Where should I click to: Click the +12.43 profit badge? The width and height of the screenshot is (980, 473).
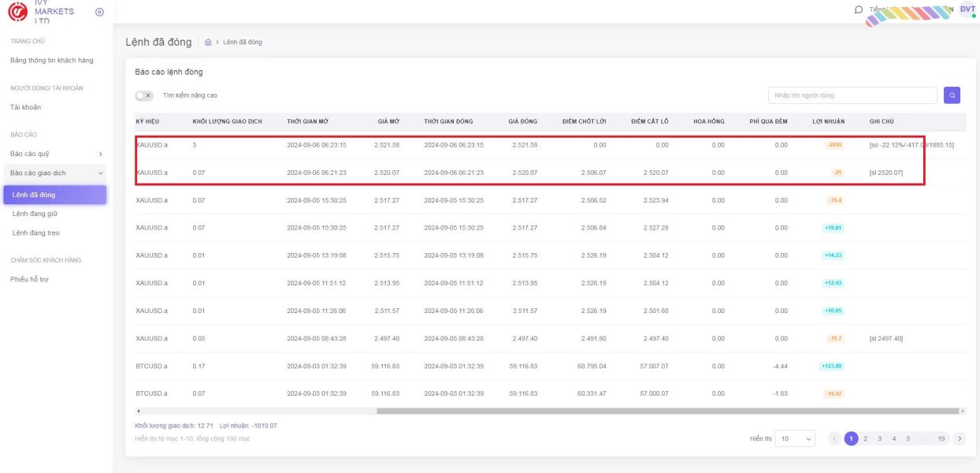click(833, 283)
